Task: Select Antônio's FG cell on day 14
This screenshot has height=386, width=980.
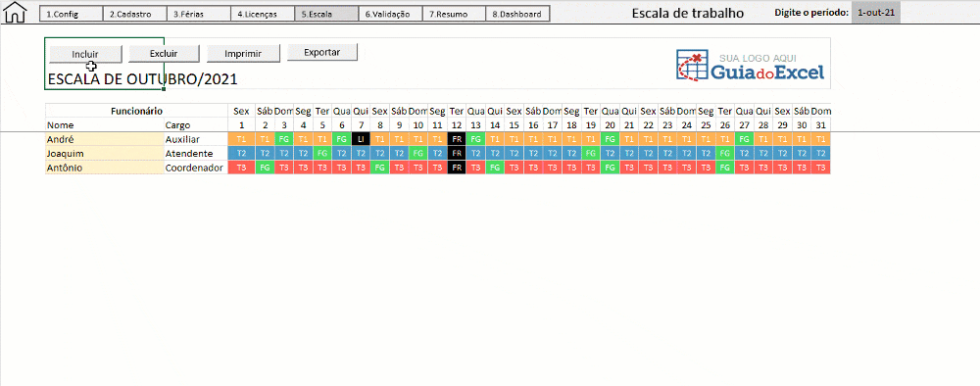Action: pos(494,168)
